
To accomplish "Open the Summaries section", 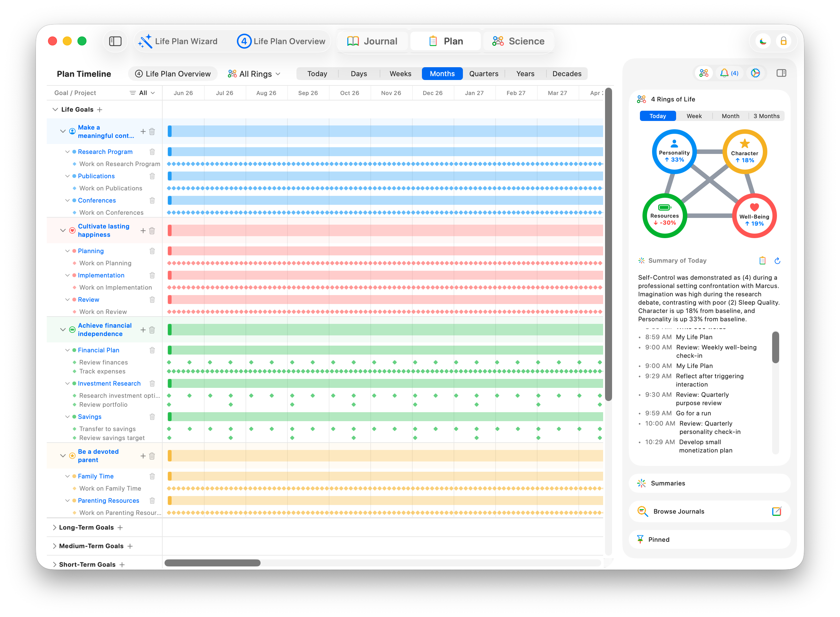I will click(x=709, y=483).
